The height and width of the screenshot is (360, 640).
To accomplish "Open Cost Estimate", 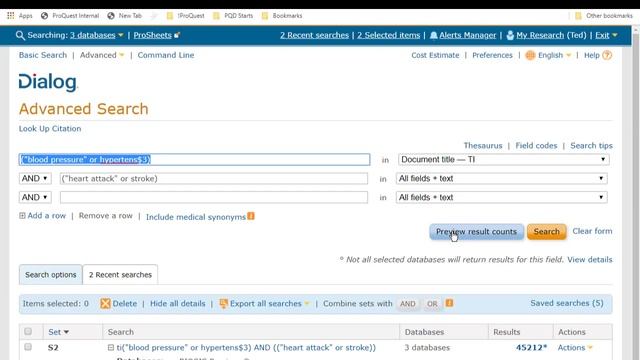I will pos(435,55).
